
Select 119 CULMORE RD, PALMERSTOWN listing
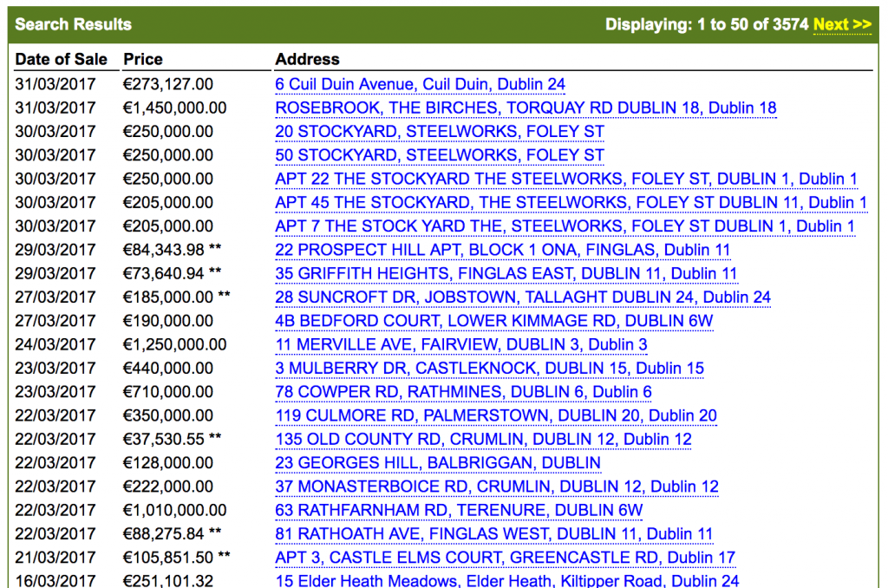pyautogui.click(x=494, y=415)
